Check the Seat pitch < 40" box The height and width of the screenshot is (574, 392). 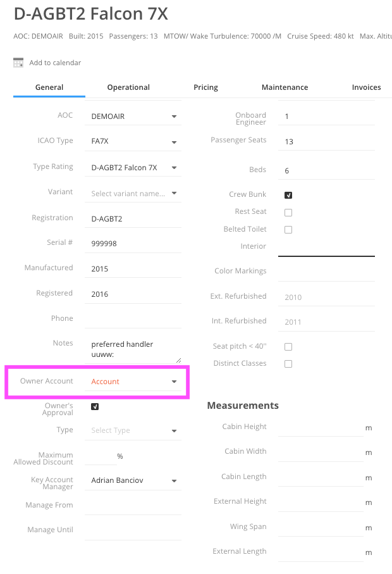[288, 347]
